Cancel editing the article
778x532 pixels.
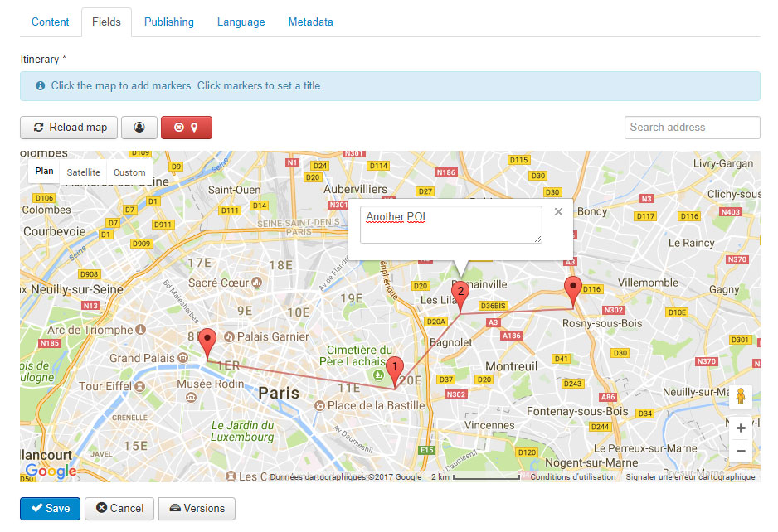119,509
